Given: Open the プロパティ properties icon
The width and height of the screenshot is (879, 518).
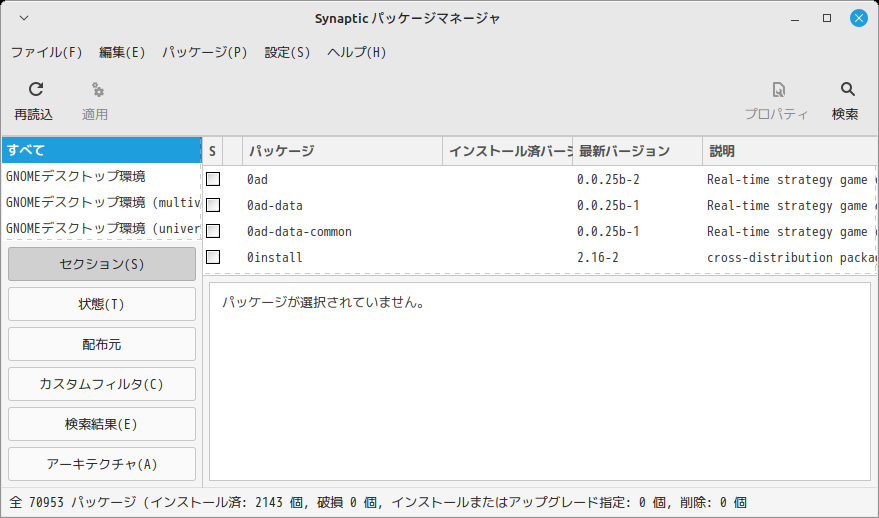Looking at the screenshot, I should 779,89.
